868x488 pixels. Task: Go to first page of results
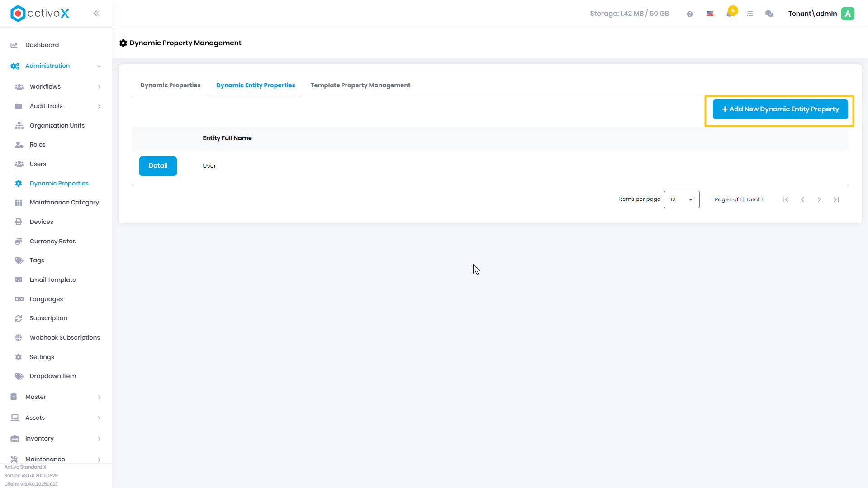click(785, 199)
